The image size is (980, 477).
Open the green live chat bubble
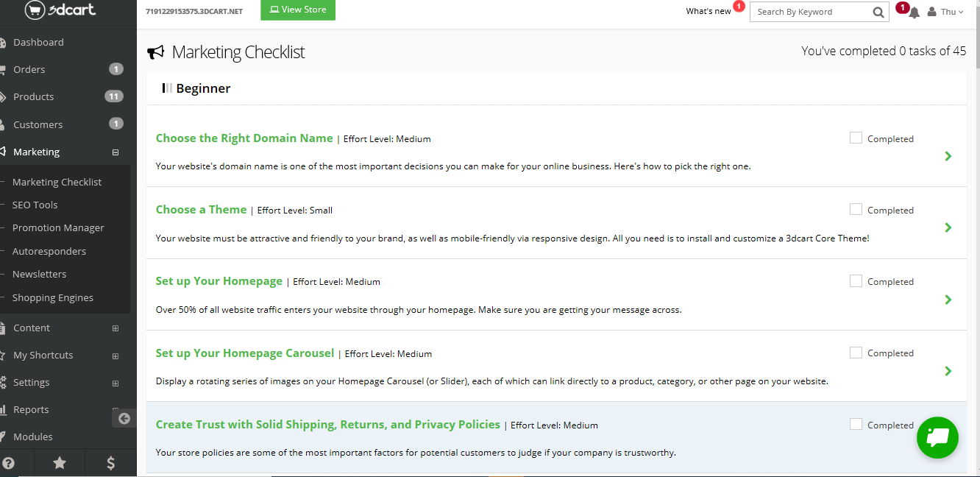(937, 437)
